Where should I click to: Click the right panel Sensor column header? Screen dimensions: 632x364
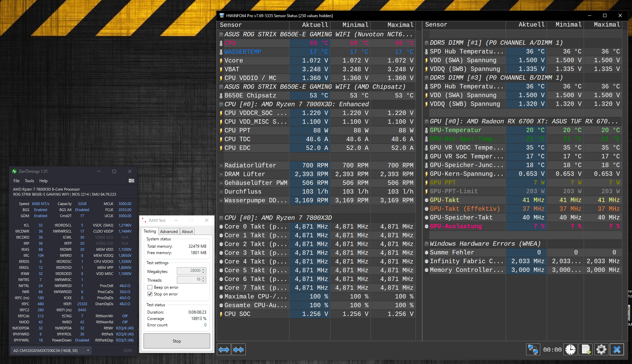point(464,25)
